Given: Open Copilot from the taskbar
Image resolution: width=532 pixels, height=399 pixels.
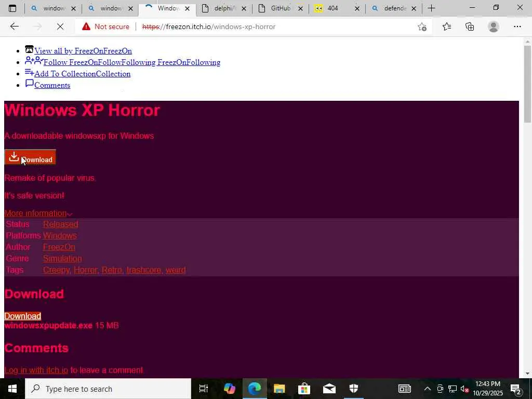Looking at the screenshot, I should (229, 389).
